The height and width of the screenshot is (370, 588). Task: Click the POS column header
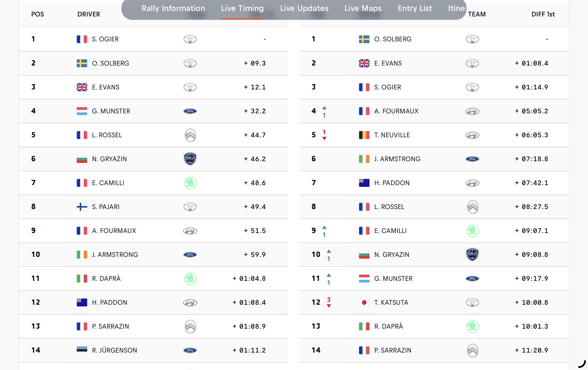tap(38, 14)
